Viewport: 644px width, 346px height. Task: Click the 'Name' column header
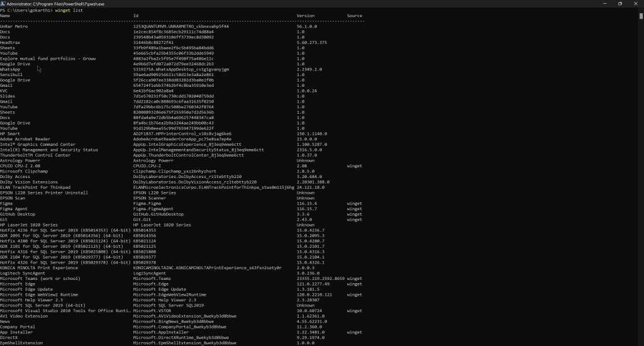click(5, 16)
